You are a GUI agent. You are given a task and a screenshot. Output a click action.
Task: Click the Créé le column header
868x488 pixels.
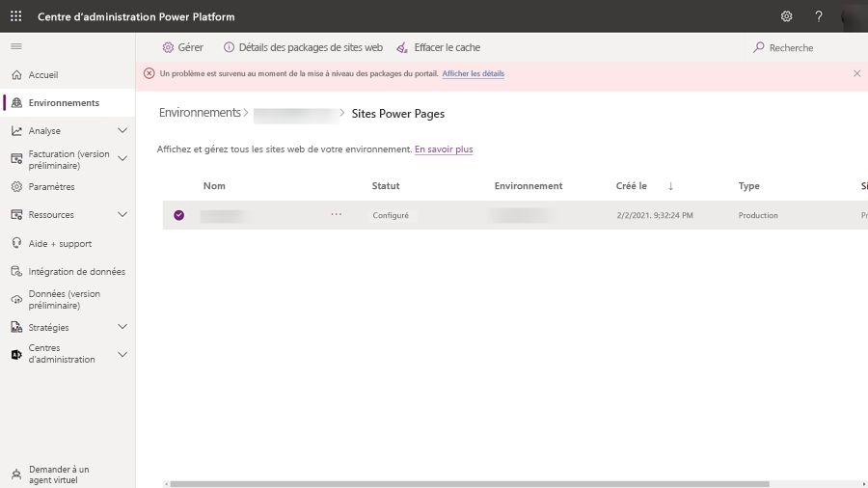point(632,186)
